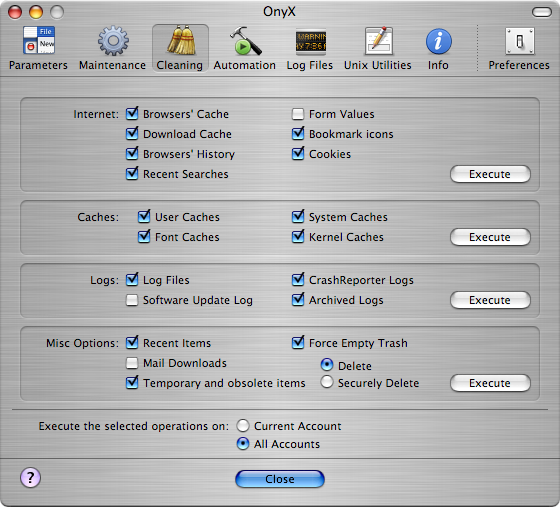560x507 pixels.
Task: Select the Cleaning broom icon
Action: point(181,40)
